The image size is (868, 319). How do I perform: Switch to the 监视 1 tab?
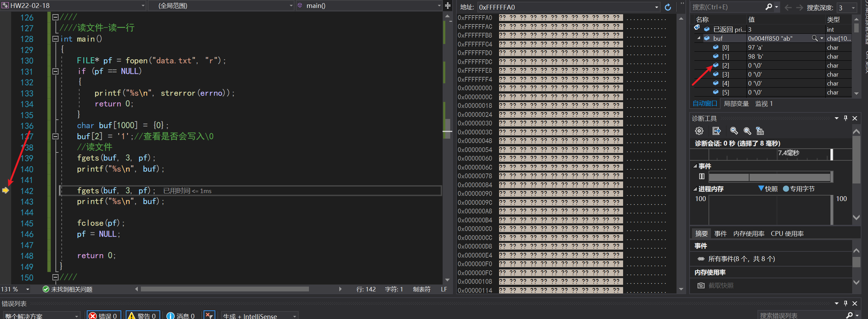point(764,103)
